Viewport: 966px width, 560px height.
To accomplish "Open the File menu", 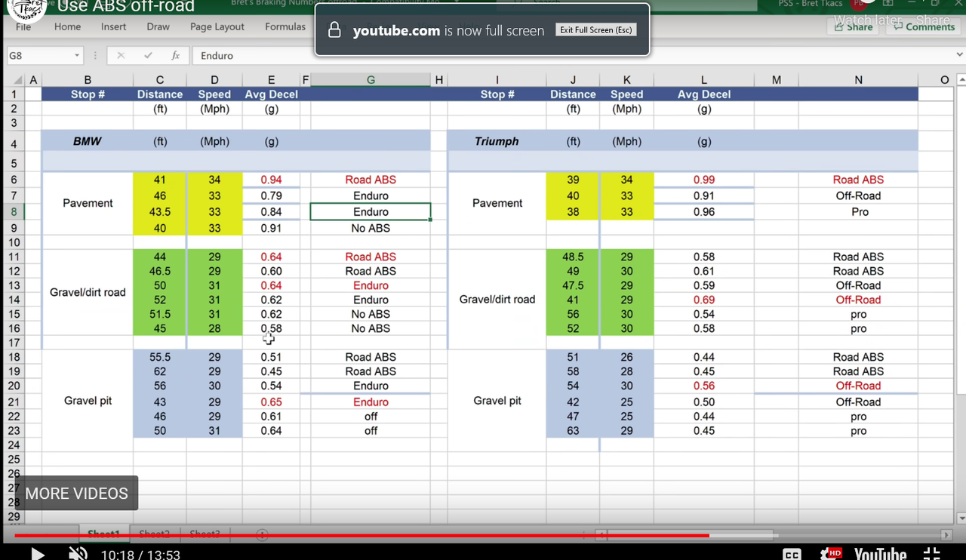I will (x=23, y=26).
